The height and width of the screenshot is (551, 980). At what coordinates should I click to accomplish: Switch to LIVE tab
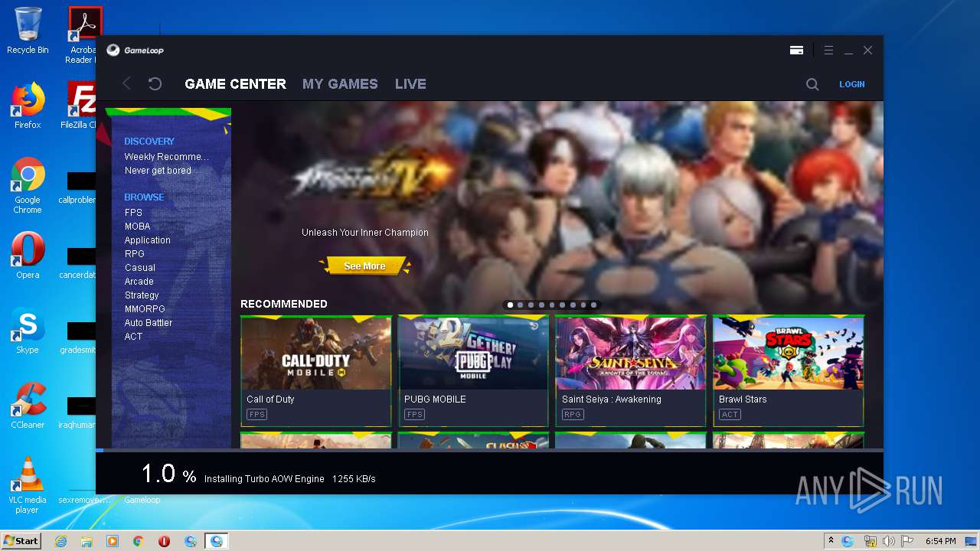(x=410, y=84)
